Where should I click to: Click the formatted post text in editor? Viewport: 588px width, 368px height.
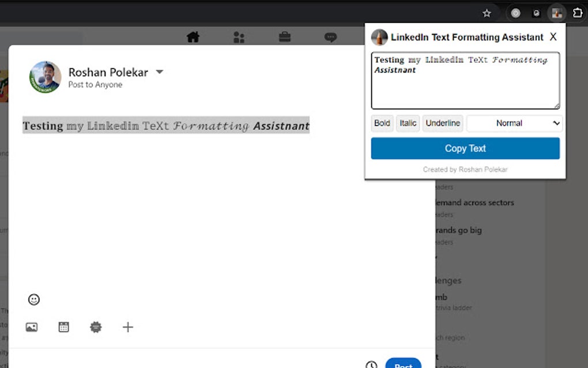pyautogui.click(x=166, y=125)
